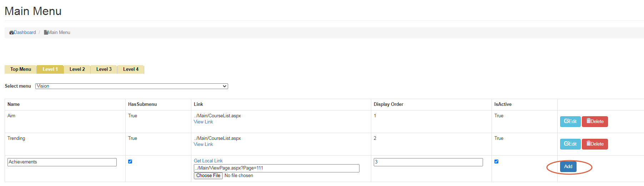Select the Level 4 tab
Image resolution: width=644 pixels, height=186 pixels.
pyautogui.click(x=131, y=69)
